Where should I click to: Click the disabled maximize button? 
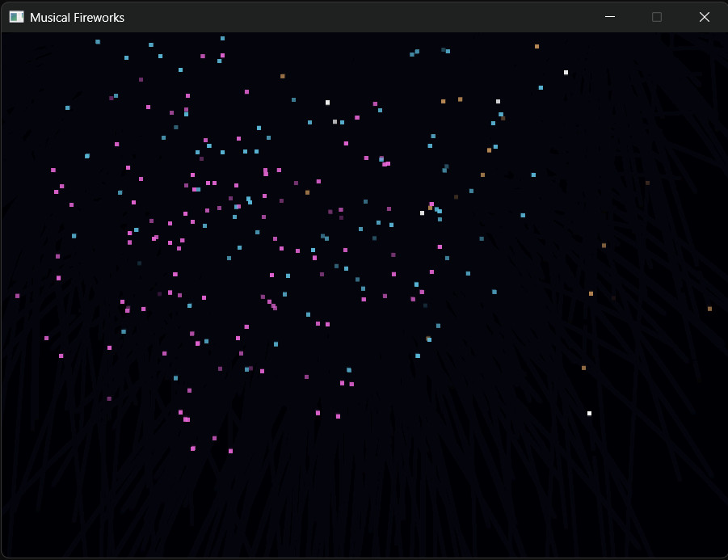[x=657, y=17]
